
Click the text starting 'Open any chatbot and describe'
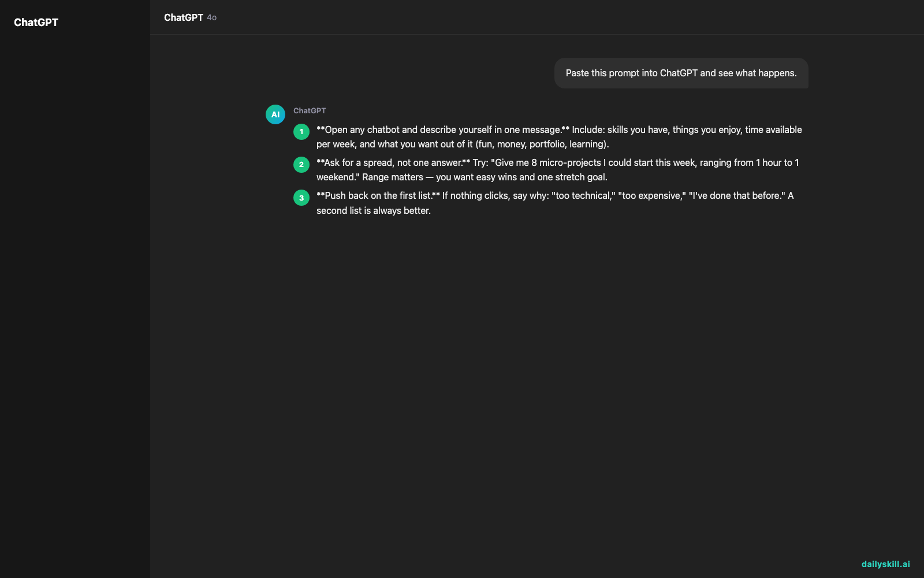click(x=559, y=137)
